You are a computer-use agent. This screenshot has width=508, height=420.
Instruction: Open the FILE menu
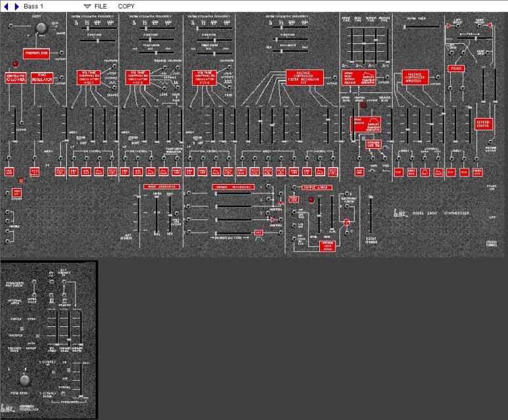point(100,6)
